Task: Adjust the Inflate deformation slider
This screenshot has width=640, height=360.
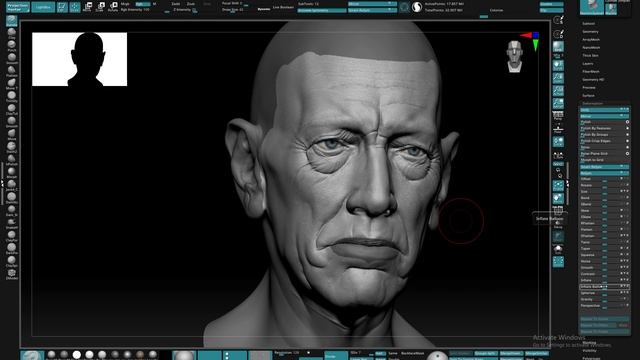Action: click(x=604, y=280)
